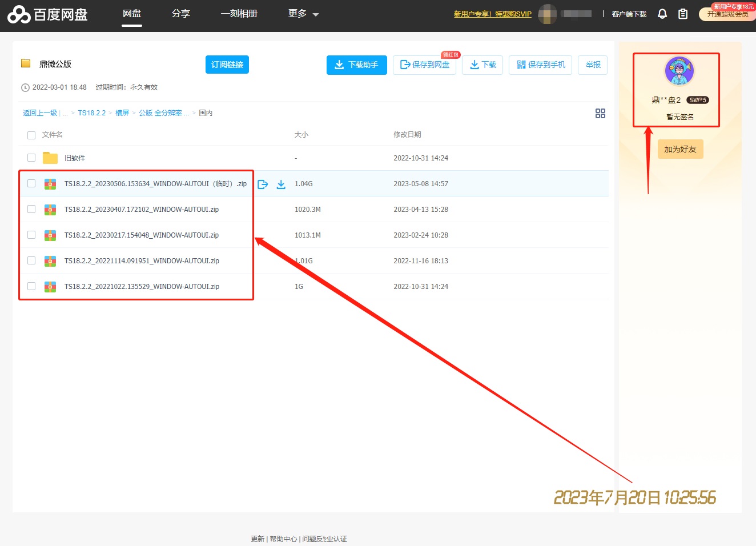756x546 pixels.
Task: Open the 旧软件 folder icon
Action: click(50, 158)
